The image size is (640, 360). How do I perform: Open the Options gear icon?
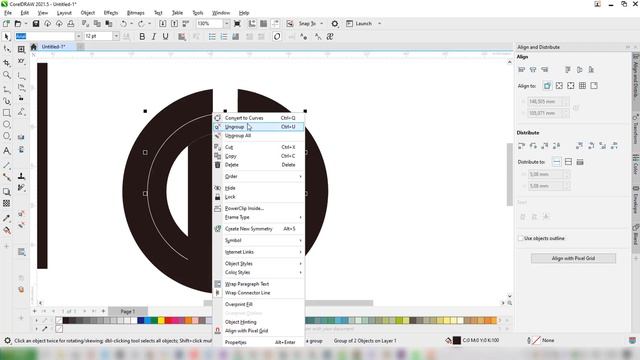click(335, 24)
